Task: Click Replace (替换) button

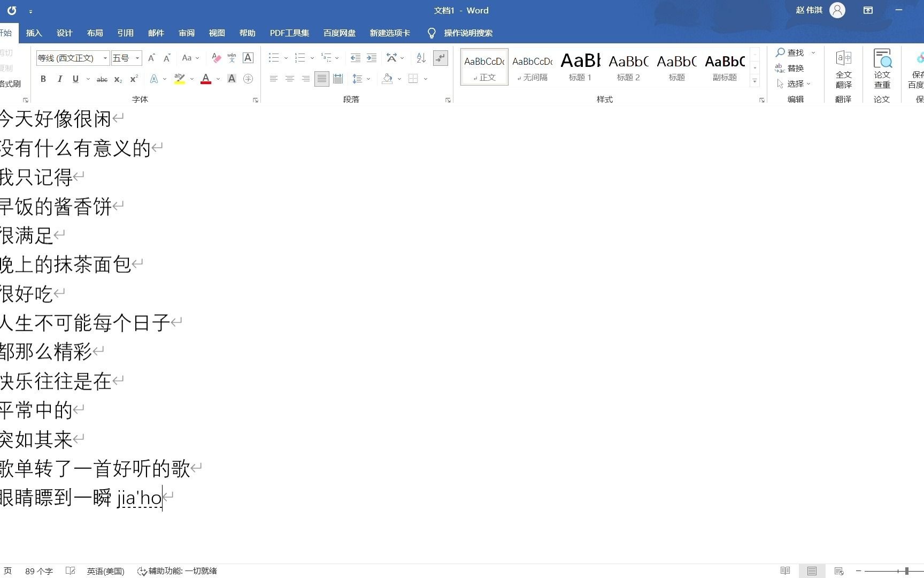Action: click(x=790, y=68)
